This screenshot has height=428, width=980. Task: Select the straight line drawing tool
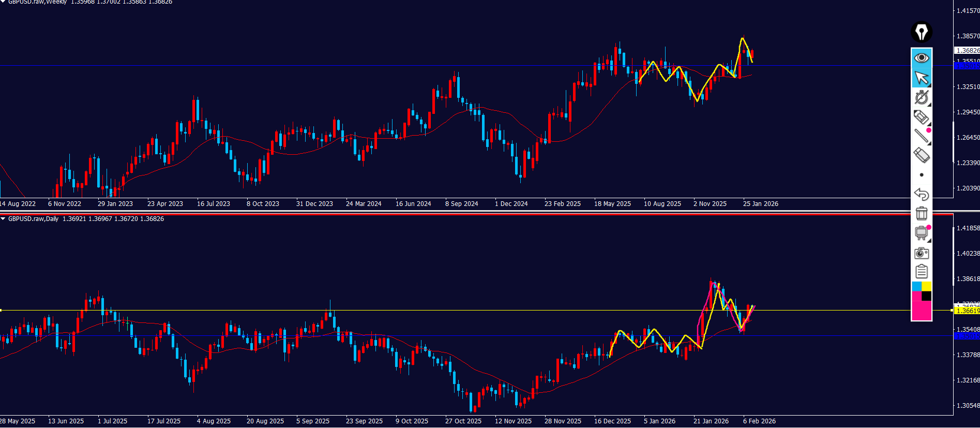pyautogui.click(x=921, y=136)
